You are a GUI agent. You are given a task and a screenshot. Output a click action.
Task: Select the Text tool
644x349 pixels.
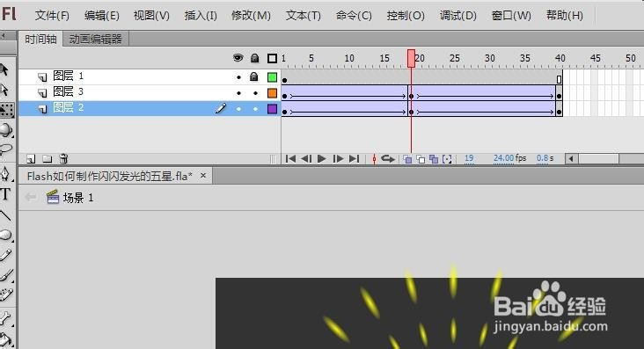click(x=5, y=194)
